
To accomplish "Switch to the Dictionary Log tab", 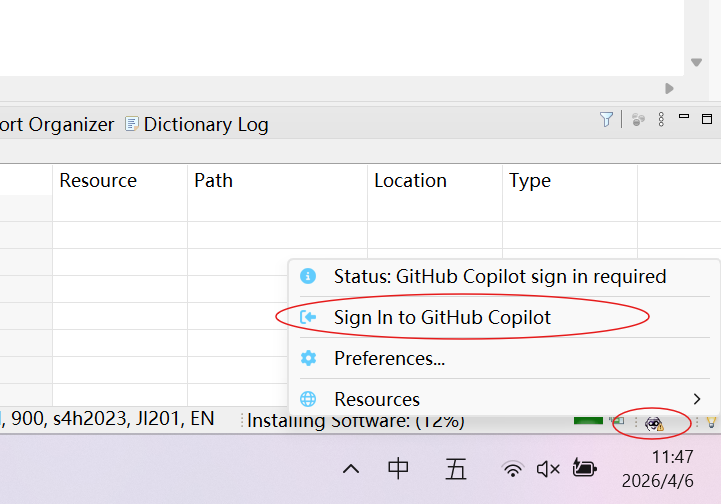I will point(205,124).
